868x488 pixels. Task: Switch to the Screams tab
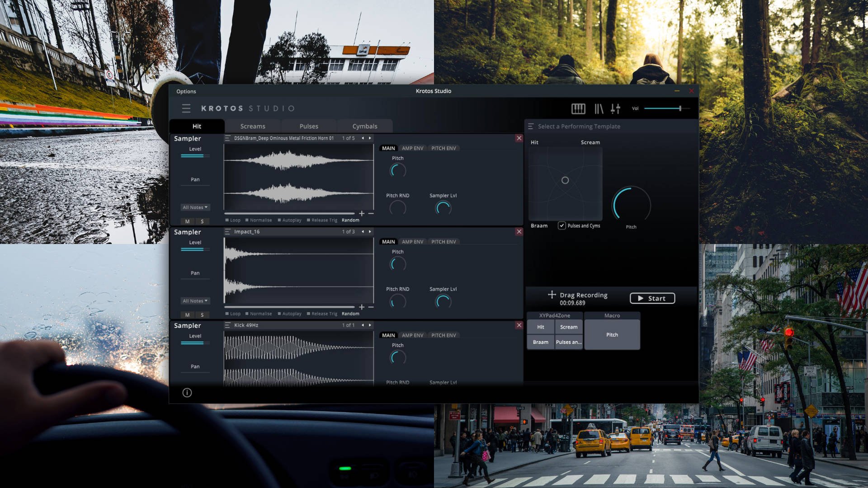(253, 127)
